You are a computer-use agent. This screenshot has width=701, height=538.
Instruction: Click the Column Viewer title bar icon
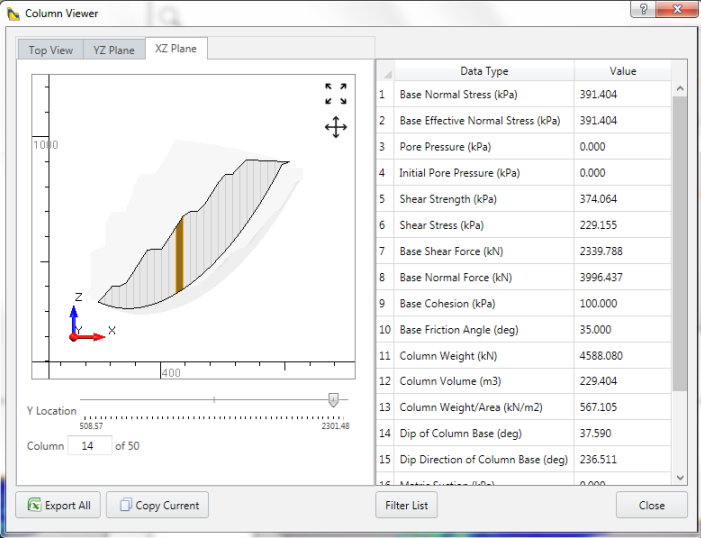click(13, 14)
